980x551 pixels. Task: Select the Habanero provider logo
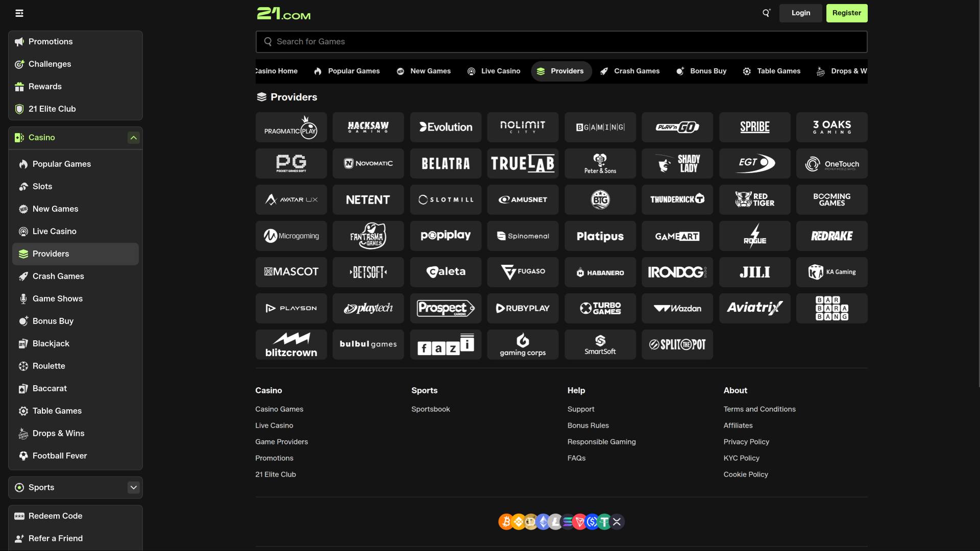600,272
